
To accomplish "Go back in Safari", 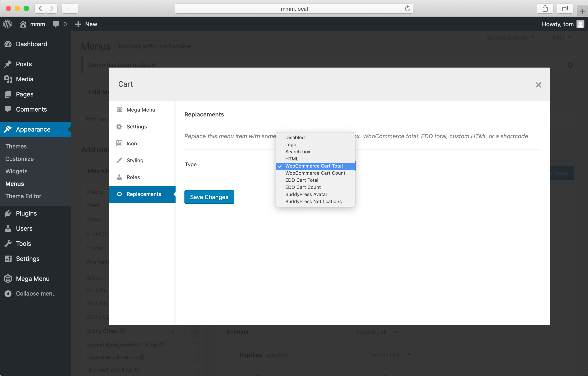I will 40,8.
